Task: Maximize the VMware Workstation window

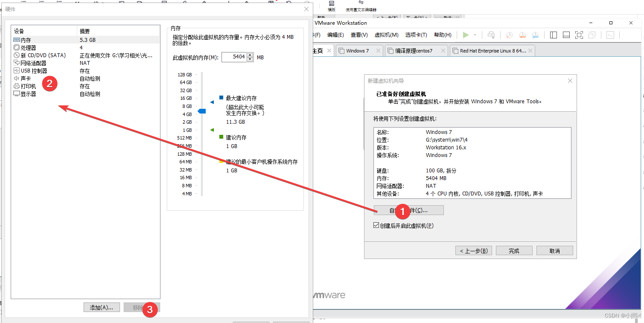Action: 611,23
